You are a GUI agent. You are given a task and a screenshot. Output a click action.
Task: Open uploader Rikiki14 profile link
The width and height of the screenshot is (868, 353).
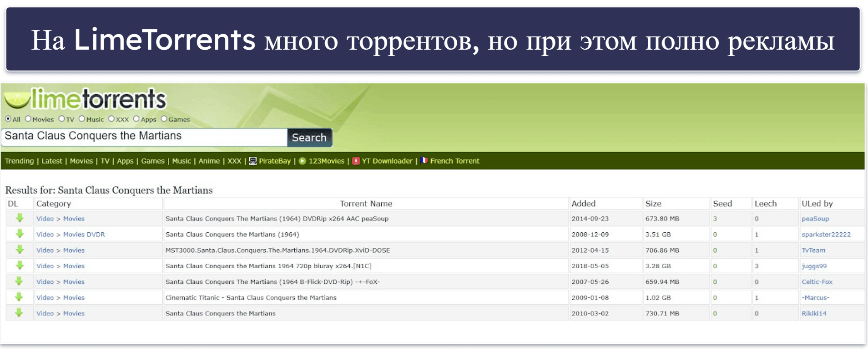click(814, 313)
